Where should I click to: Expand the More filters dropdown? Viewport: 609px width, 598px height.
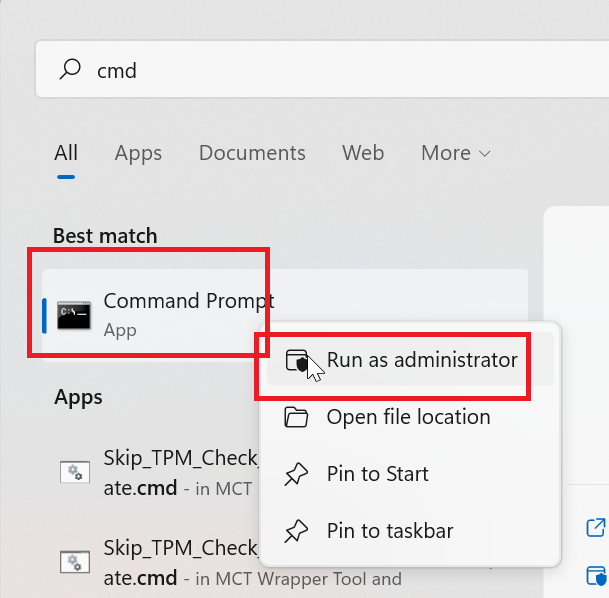[x=456, y=153]
